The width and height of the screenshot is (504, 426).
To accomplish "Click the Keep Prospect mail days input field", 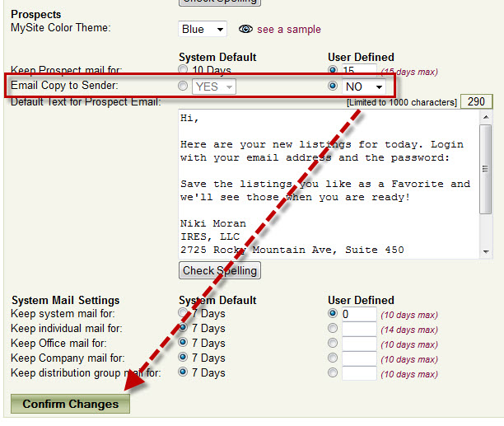I will point(358,71).
